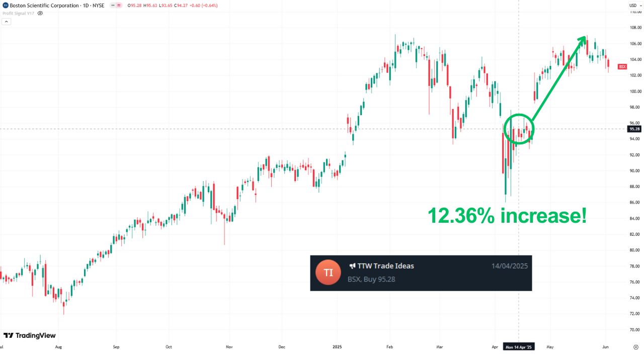Click the Profit Signal V17 indicator name

click(18, 13)
